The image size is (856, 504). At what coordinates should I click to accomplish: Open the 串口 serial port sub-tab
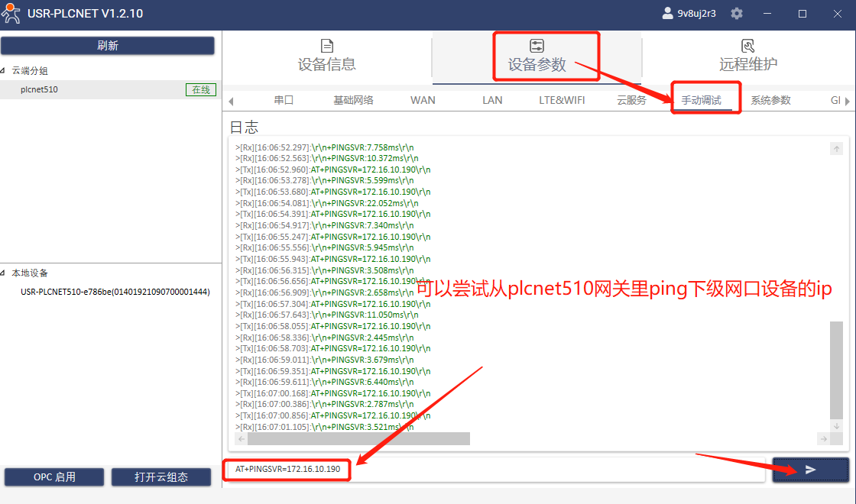point(284,100)
